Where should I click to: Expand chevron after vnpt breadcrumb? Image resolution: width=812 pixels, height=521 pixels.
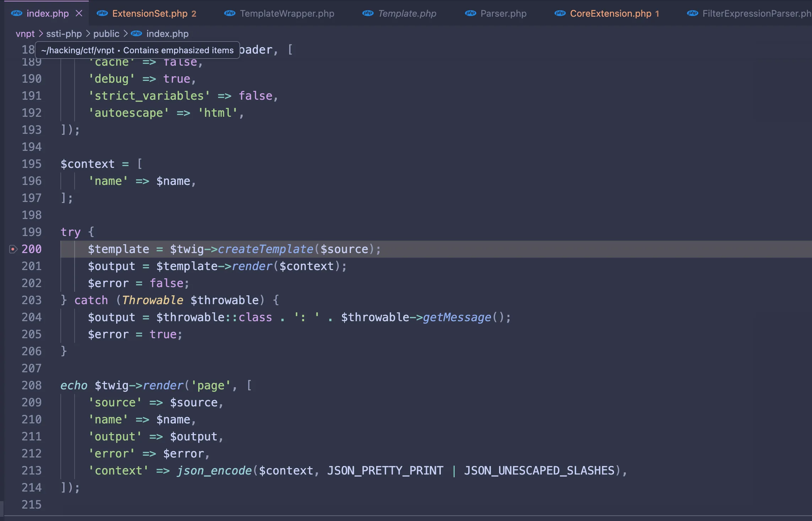click(x=40, y=34)
